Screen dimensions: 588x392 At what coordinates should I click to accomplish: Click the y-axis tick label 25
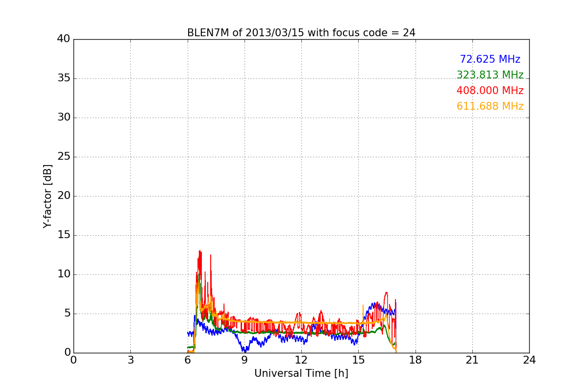pyautogui.click(x=64, y=157)
